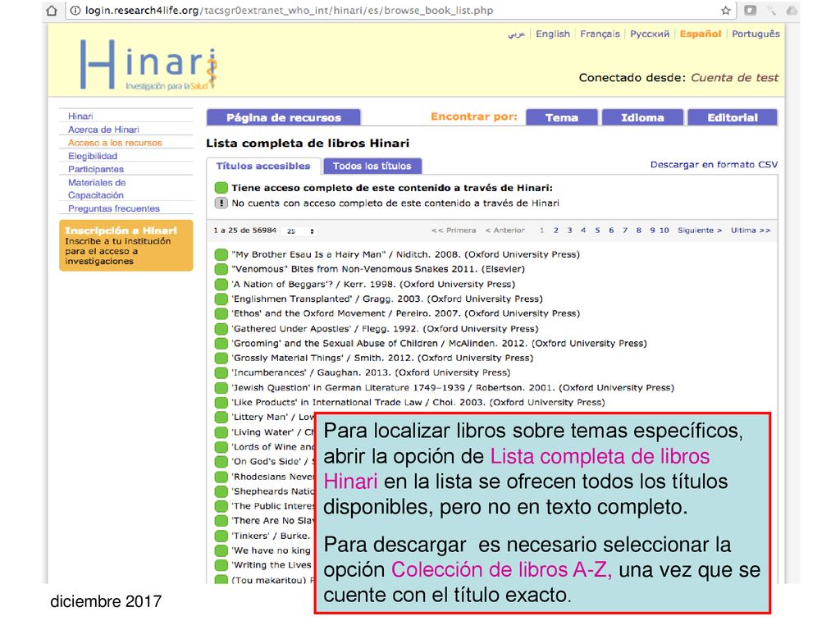Image resolution: width=840 pixels, height=630 pixels.
Task: Click the Inscripción a Hinari banner
Action: coord(126,245)
